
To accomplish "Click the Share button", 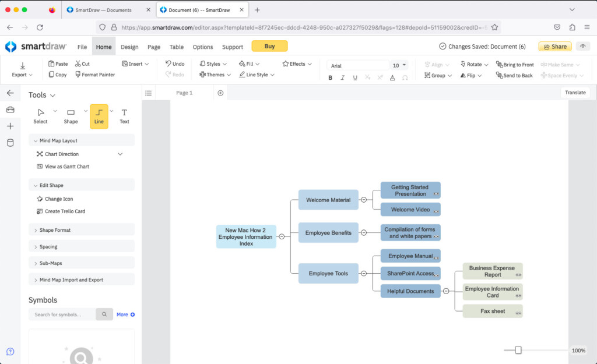I will coord(554,47).
